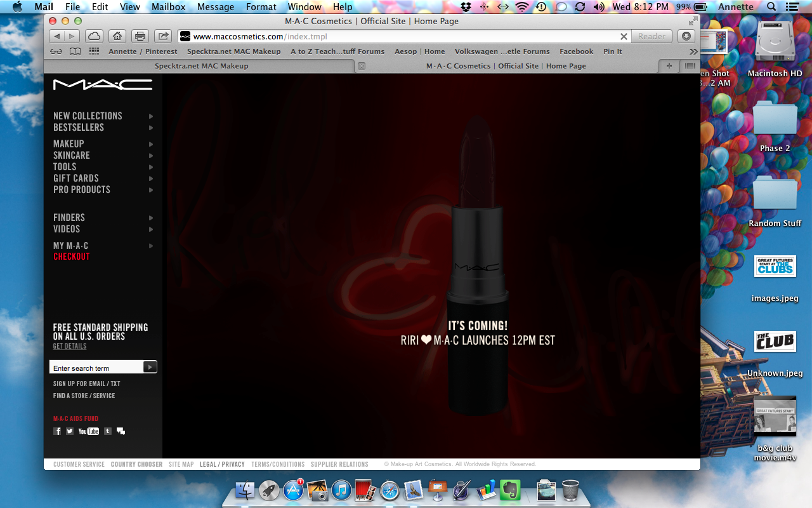The image size is (812, 508).
Task: Open the Message menu
Action: click(x=216, y=7)
